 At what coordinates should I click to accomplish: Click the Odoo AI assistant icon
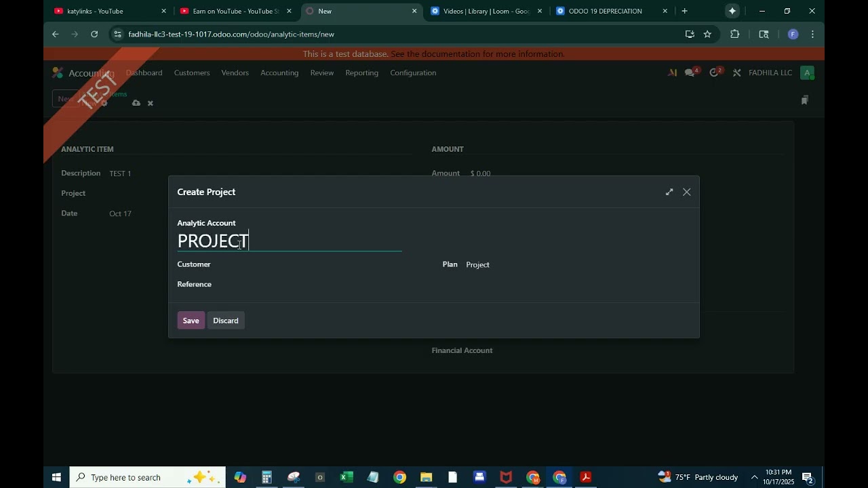pyautogui.click(x=672, y=73)
